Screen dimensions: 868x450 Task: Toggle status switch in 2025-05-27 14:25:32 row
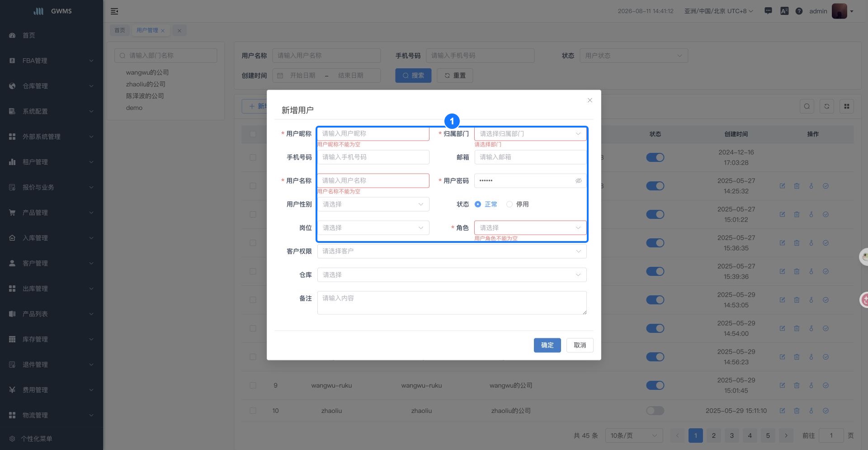pyautogui.click(x=655, y=186)
